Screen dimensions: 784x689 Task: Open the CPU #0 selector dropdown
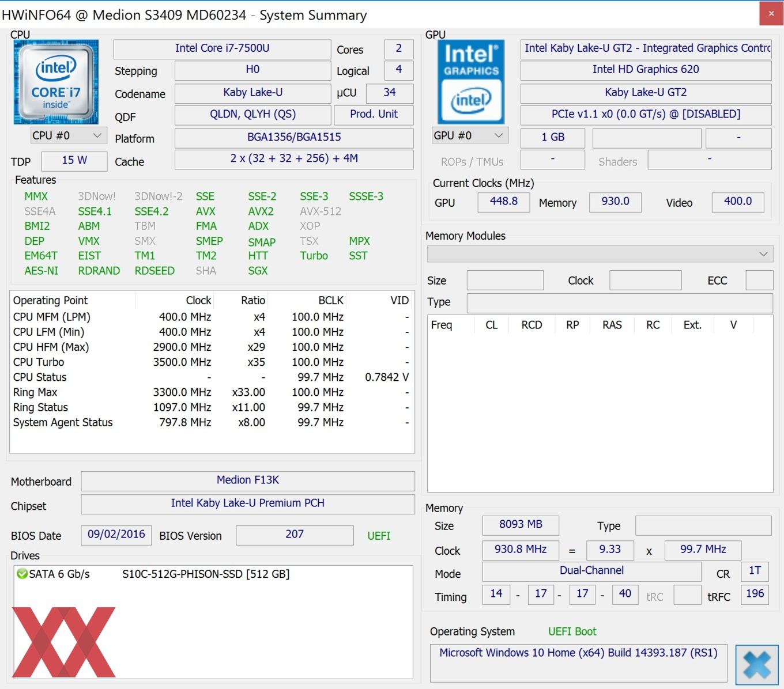[x=68, y=135]
